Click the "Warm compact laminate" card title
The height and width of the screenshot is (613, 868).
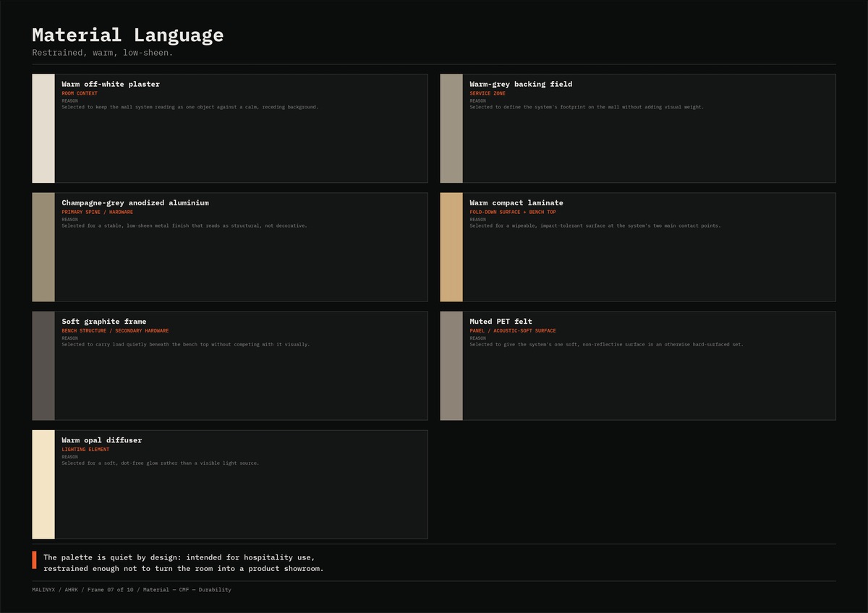click(x=516, y=202)
